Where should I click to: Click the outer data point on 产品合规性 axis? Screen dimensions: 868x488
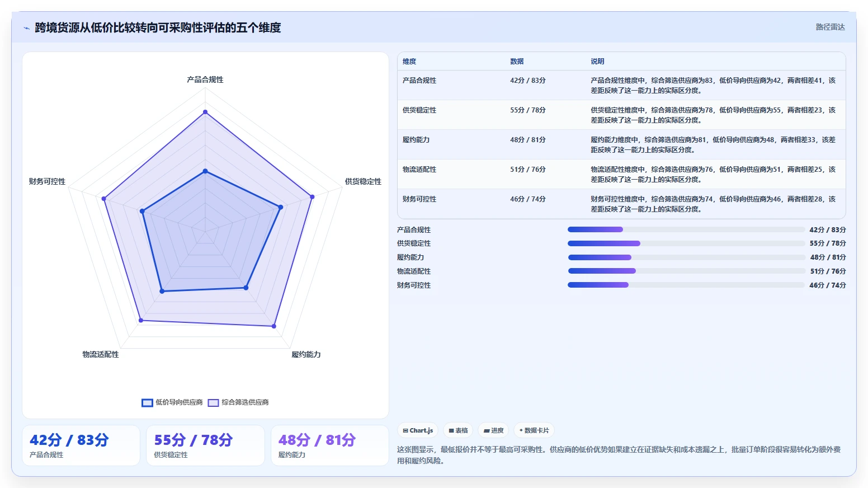point(205,112)
